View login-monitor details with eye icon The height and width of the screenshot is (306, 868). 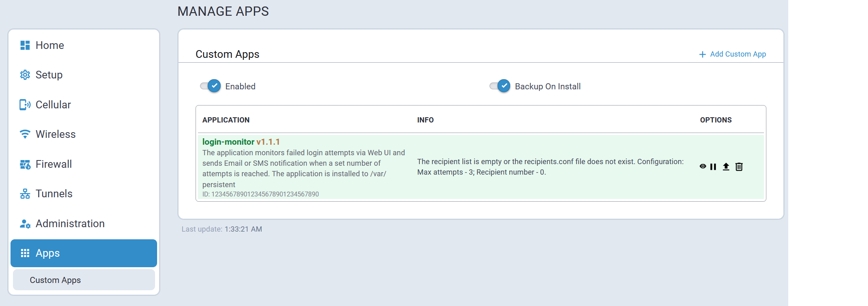(703, 166)
